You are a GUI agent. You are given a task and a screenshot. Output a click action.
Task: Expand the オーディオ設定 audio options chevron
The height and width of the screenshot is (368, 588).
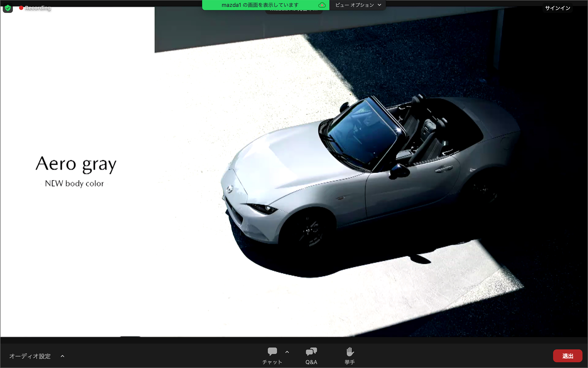(x=62, y=356)
